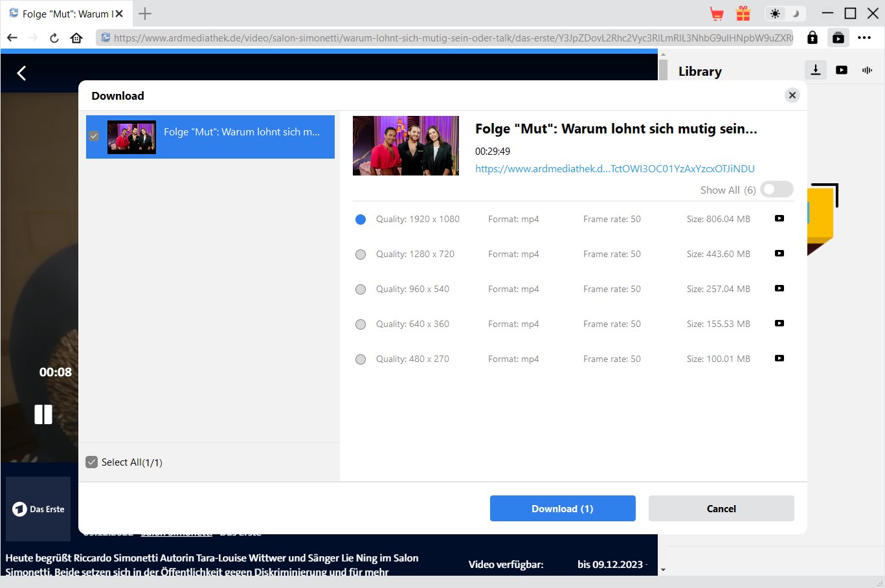The width and height of the screenshot is (885, 588).
Task: Click the home button in toolbar
Action: [x=76, y=38]
